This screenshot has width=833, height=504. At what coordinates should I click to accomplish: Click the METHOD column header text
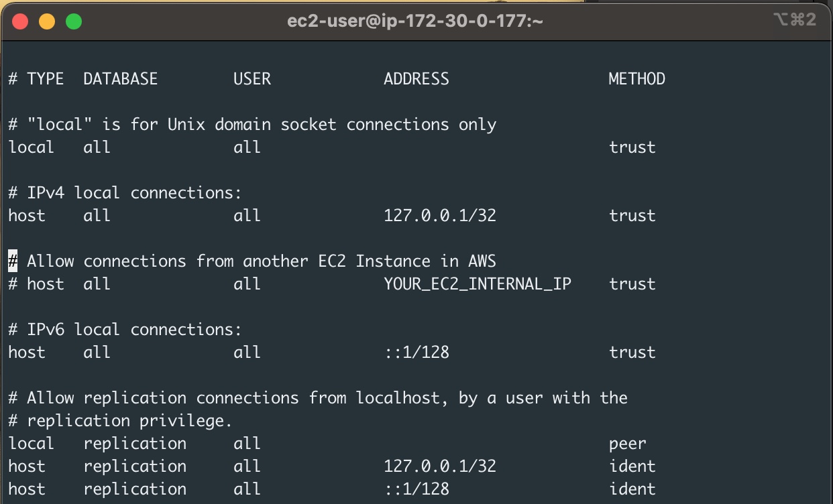[x=636, y=79]
